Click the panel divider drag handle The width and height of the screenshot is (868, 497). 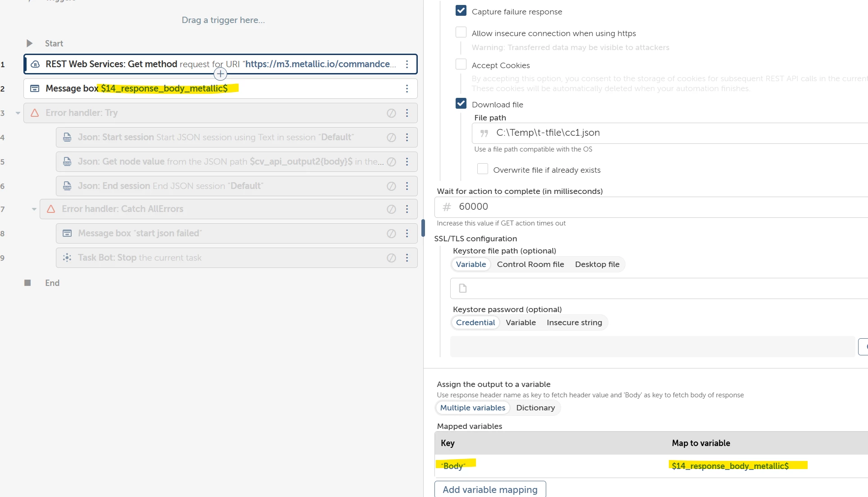click(x=423, y=228)
